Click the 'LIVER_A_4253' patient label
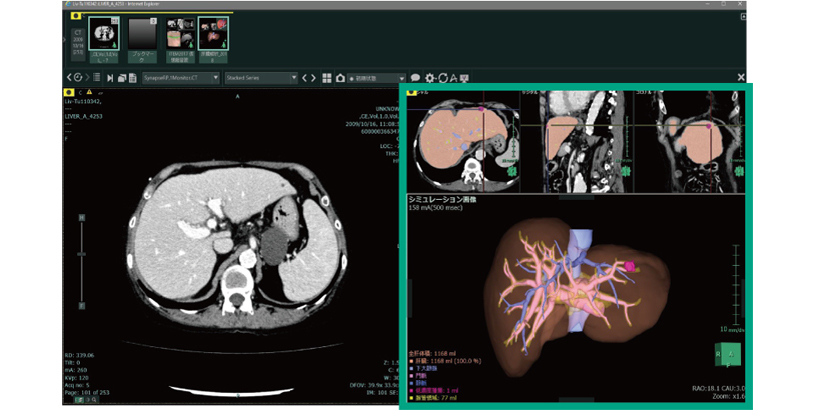Viewport: 816px width, 410px height. pos(83,117)
